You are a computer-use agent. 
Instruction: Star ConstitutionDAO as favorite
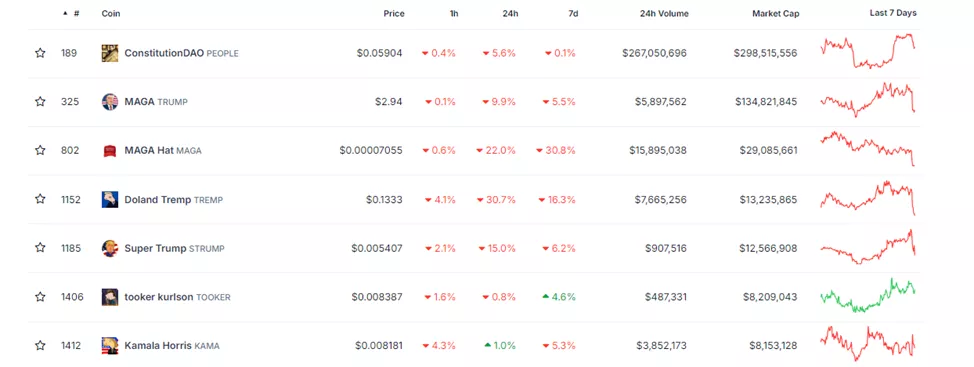click(40, 53)
